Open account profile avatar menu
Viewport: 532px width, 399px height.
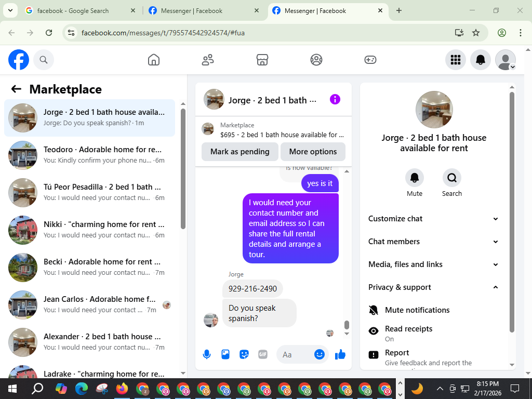tap(506, 60)
